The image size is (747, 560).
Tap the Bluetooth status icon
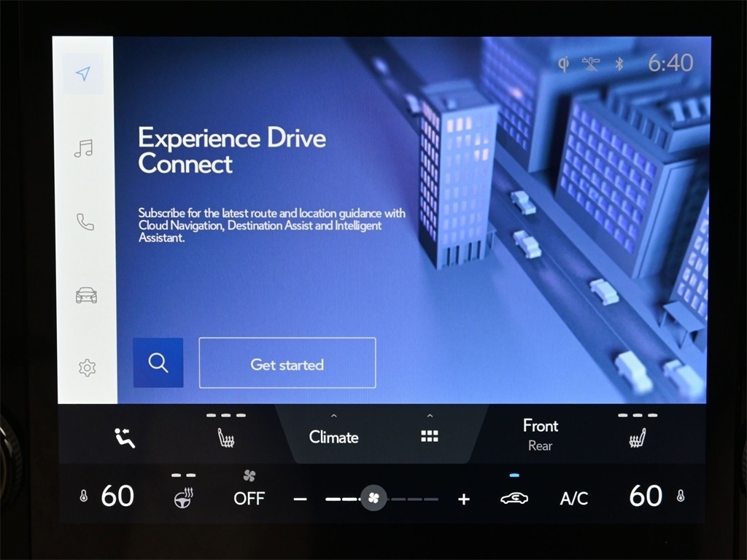619,63
